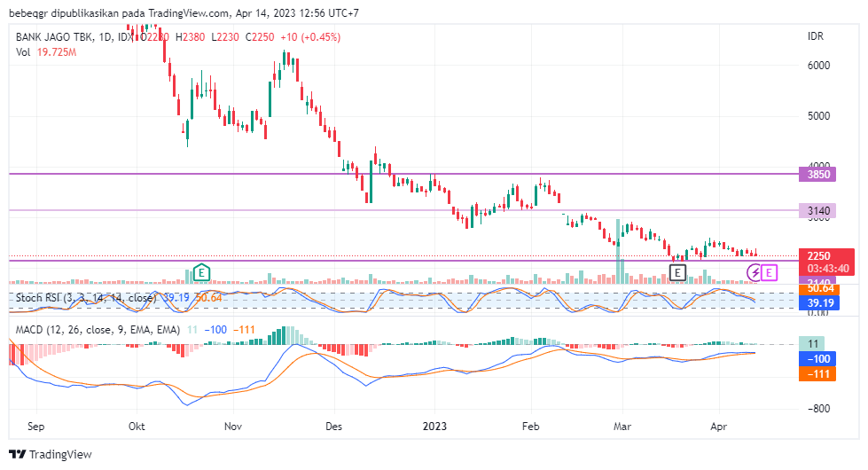
Task: Click the Apr label on time axis
Action: (x=718, y=427)
